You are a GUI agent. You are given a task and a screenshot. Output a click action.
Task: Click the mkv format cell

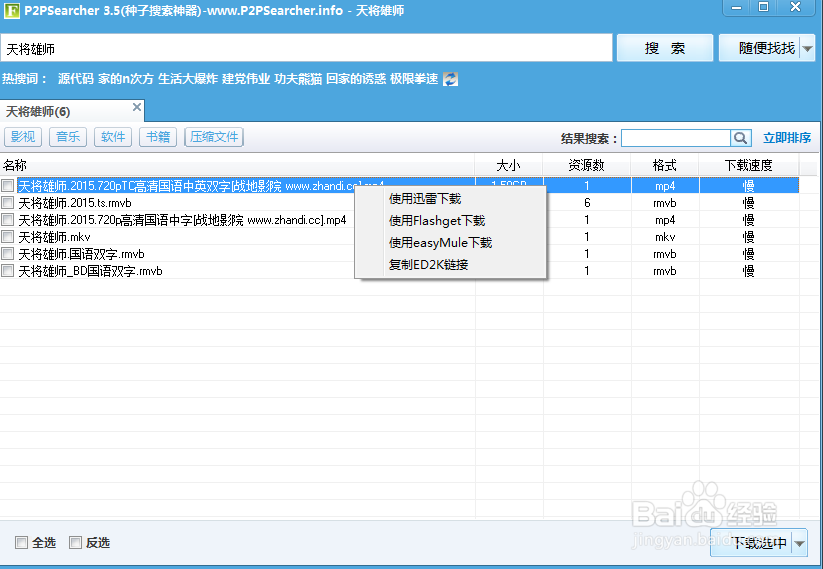[x=665, y=237]
